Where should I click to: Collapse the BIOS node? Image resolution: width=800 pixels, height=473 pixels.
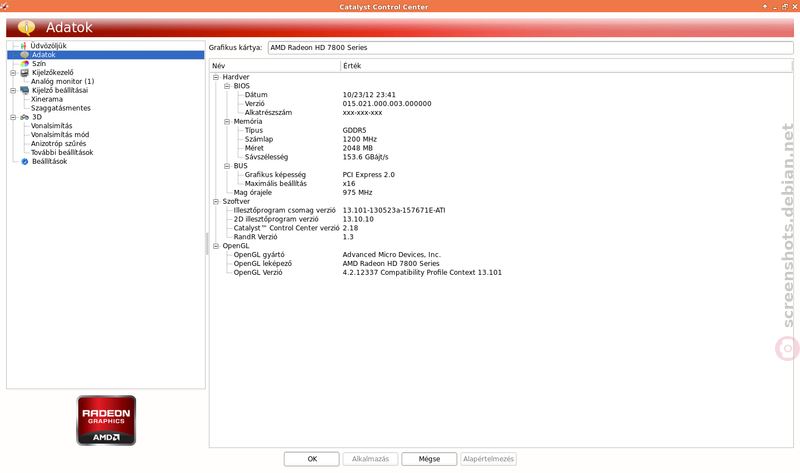point(227,86)
